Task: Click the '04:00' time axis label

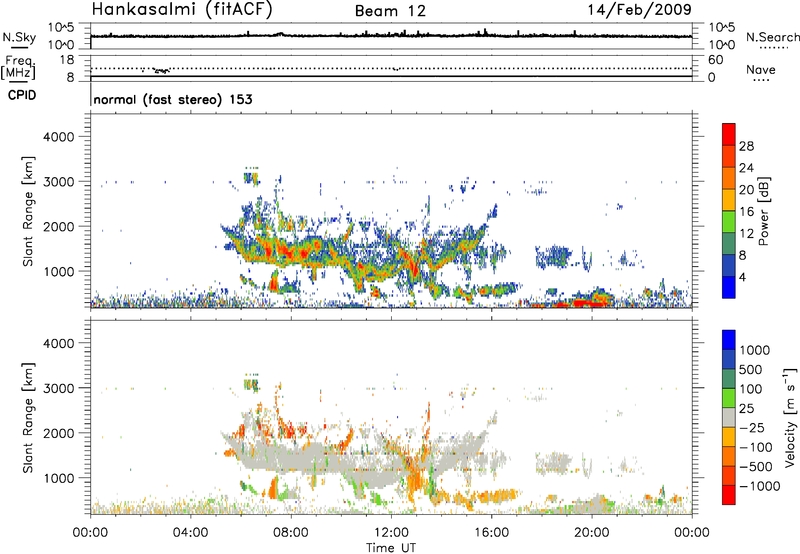Action: (x=190, y=533)
